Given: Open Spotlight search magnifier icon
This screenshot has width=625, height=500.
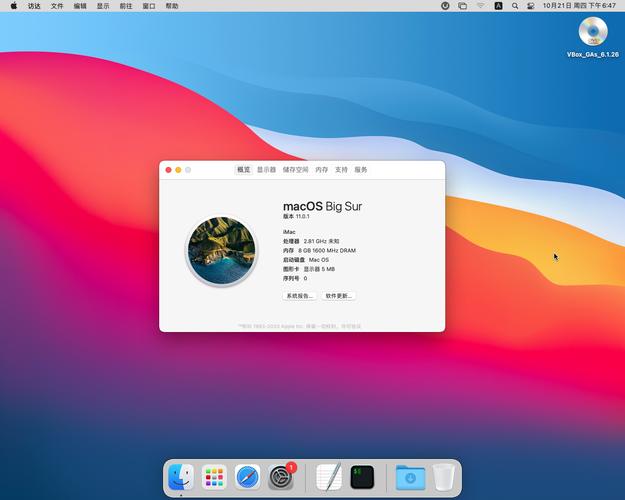Looking at the screenshot, I should click(x=515, y=6).
